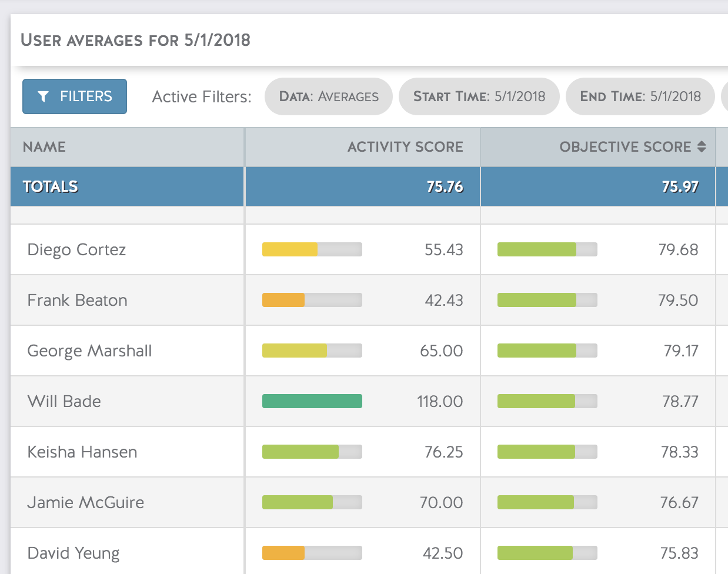Open George Marshall's row
Screen dimensions: 728x574
point(369,351)
